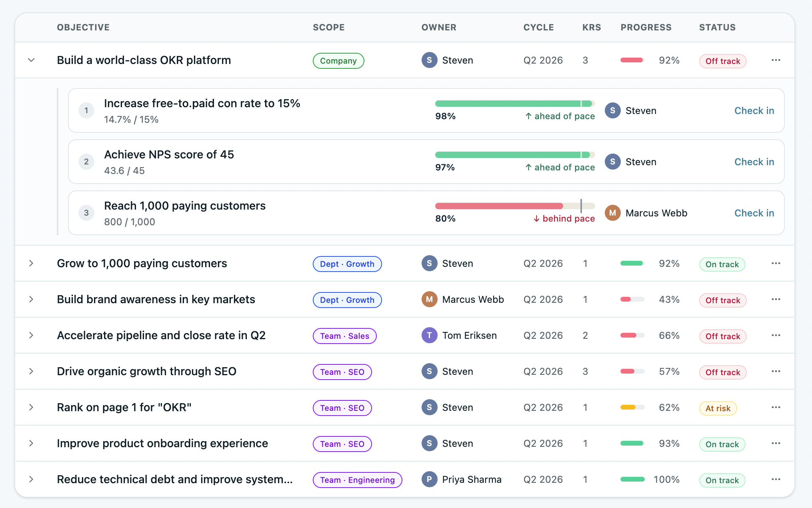The image size is (812, 508).
Task: Click Marcus Webb's avatar on key result 3
Action: [x=612, y=213]
